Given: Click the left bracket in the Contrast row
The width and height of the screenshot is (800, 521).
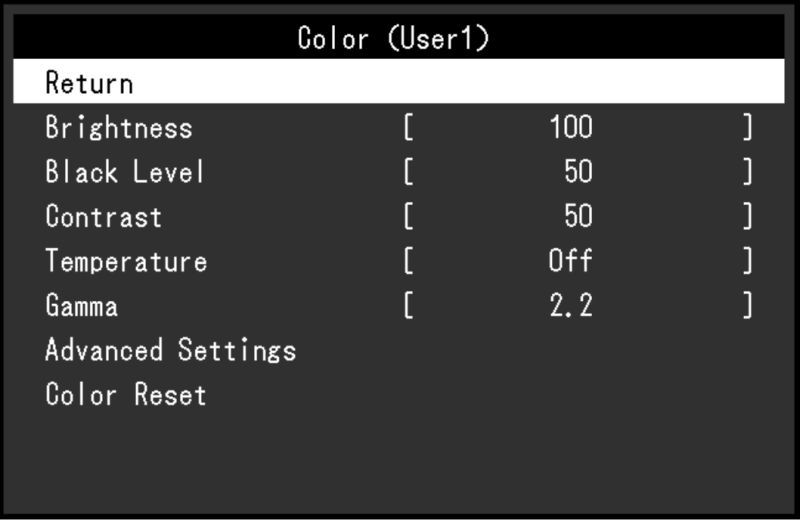Looking at the screenshot, I should [x=408, y=216].
